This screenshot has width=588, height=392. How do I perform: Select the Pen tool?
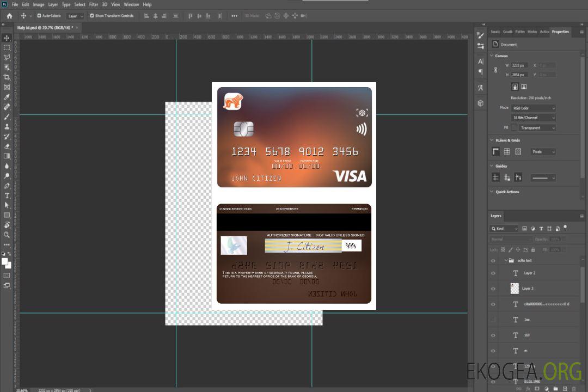pyautogui.click(x=7, y=186)
